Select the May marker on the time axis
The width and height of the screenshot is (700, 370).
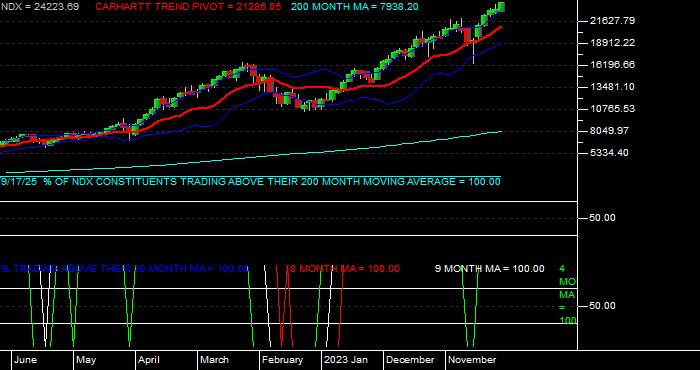coord(86,360)
